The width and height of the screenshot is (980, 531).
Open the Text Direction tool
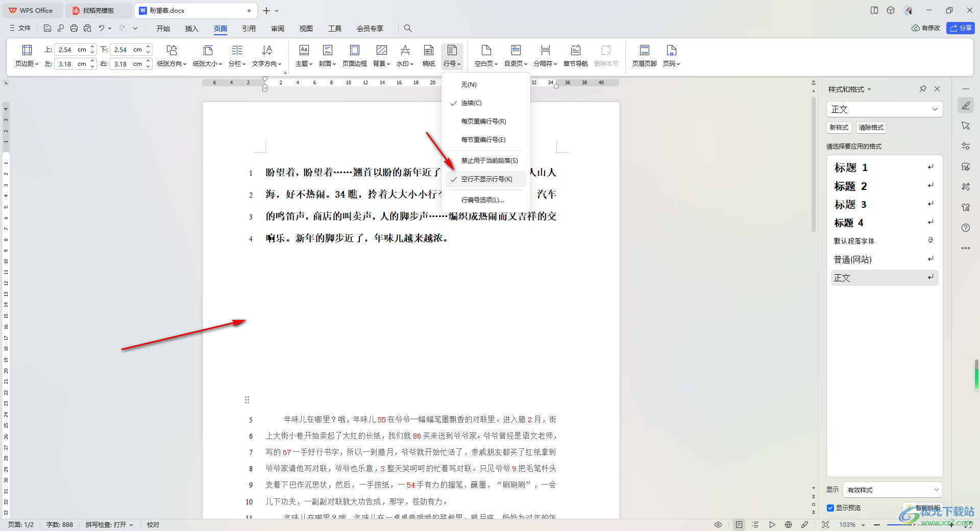266,56
